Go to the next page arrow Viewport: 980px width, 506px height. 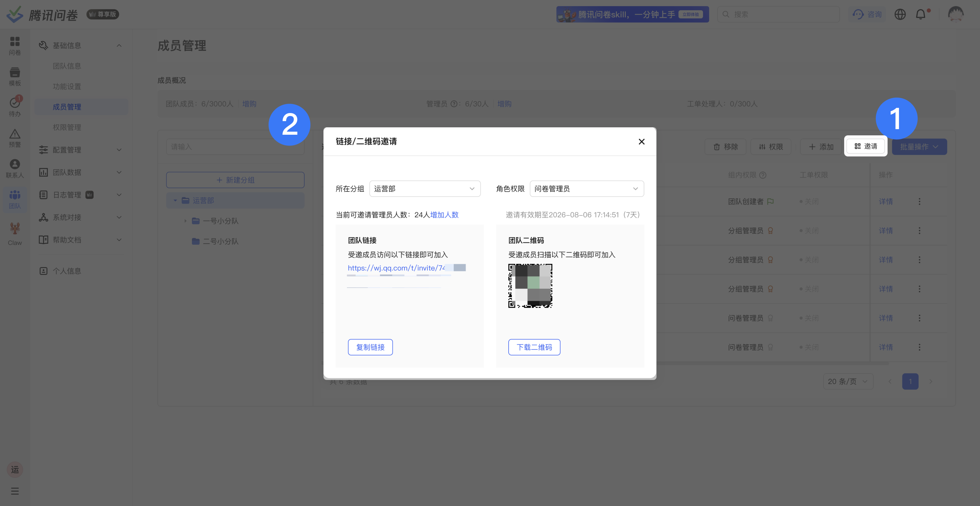[931, 382]
